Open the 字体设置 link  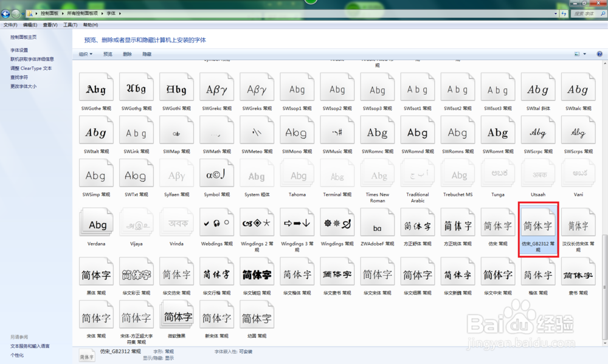[19, 50]
